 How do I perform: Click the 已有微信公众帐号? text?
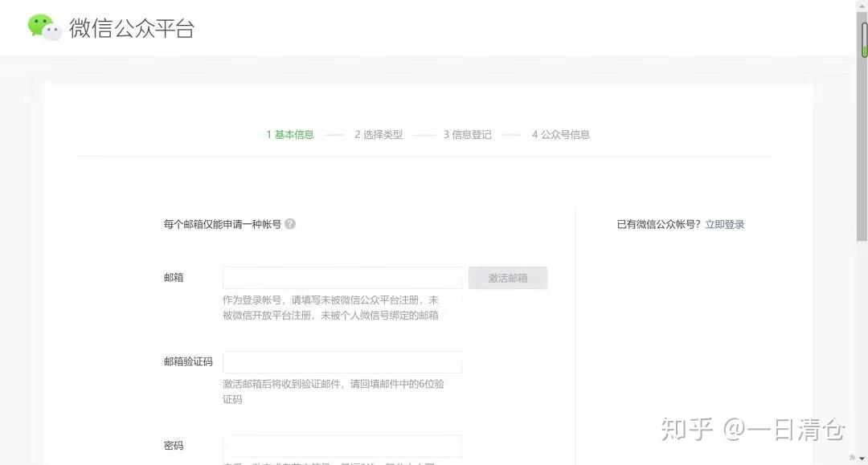[659, 225]
